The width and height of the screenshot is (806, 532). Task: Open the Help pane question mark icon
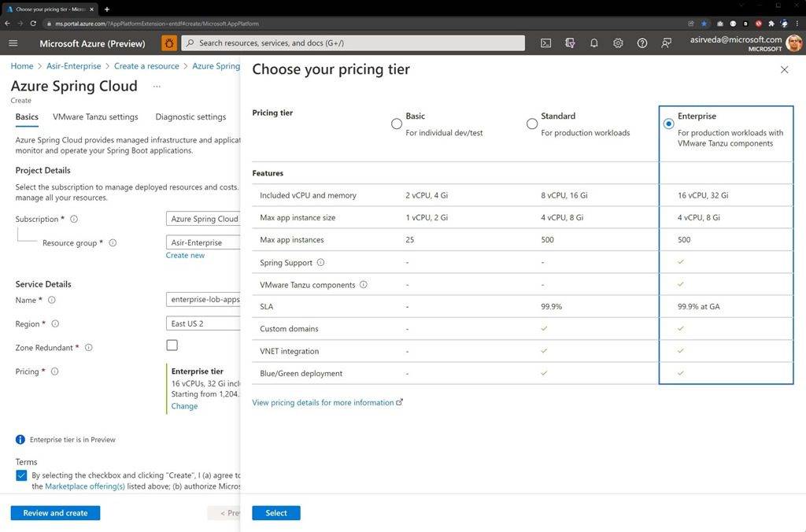(x=641, y=43)
